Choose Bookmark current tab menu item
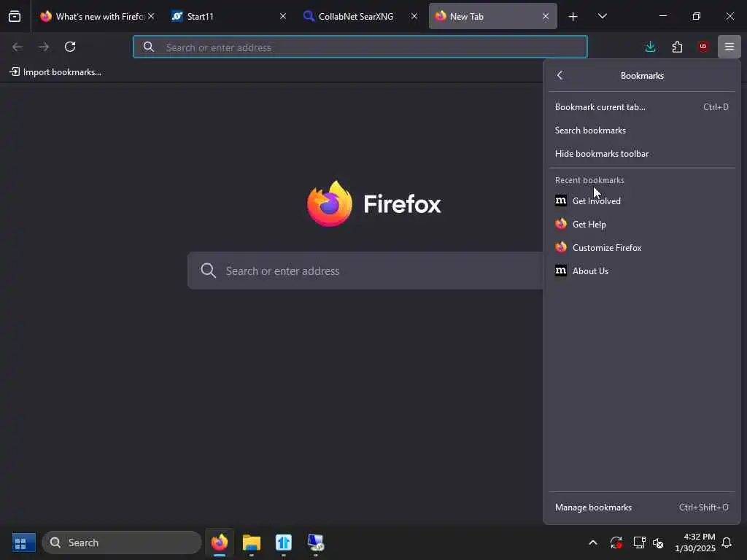 (642, 107)
